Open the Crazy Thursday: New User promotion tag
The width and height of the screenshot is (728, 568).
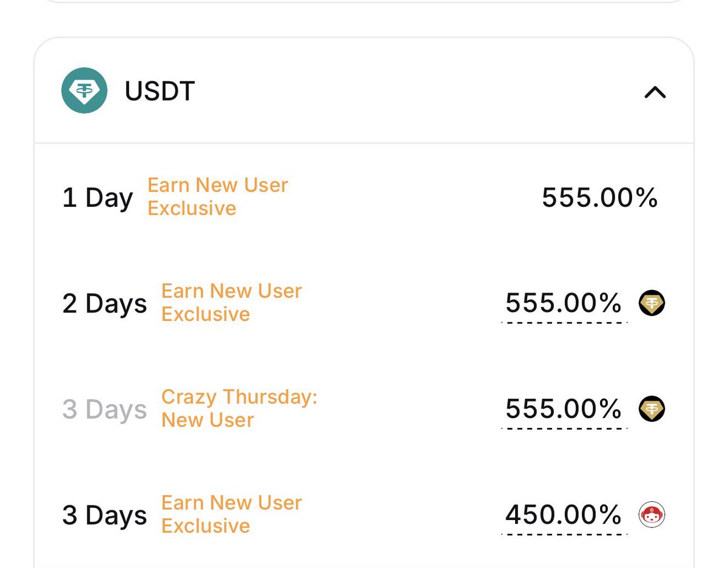pyautogui.click(x=239, y=408)
